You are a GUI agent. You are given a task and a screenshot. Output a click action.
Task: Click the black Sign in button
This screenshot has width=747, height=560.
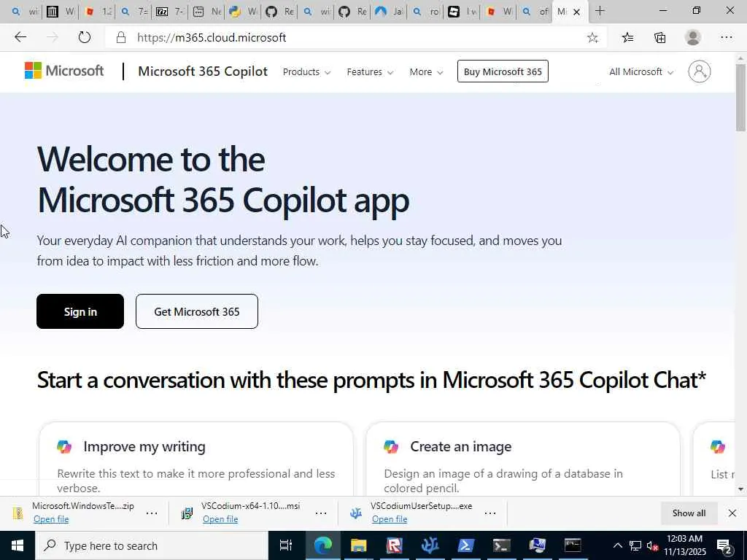click(80, 311)
